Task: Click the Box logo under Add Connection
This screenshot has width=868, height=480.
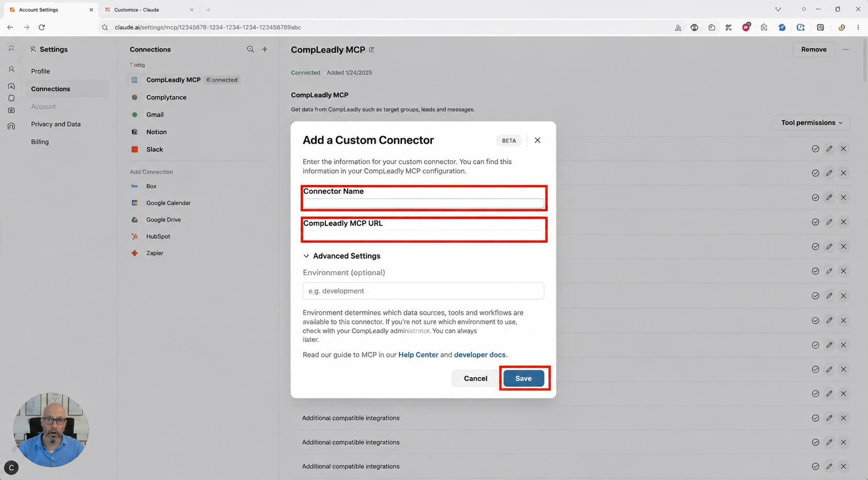Action: click(134, 186)
